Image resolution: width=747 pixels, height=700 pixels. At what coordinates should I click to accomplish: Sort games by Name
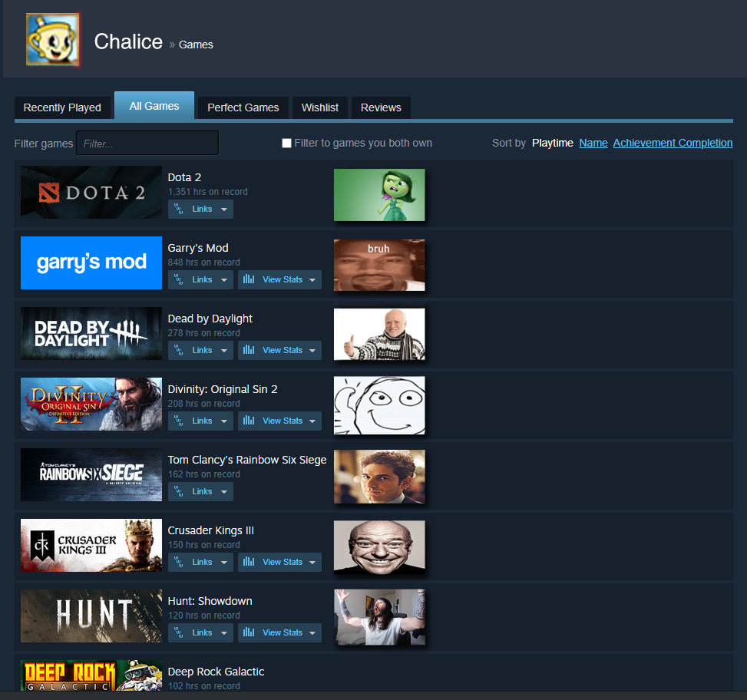point(593,143)
